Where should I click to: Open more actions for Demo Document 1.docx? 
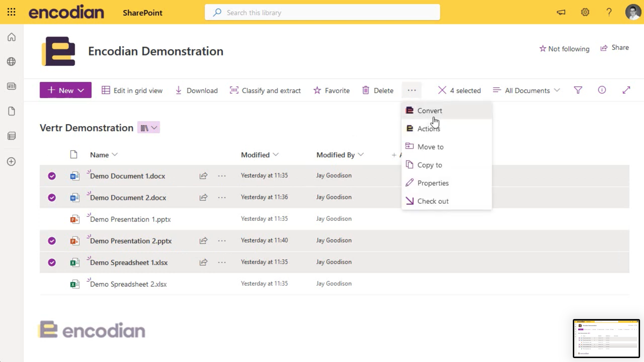(222, 176)
